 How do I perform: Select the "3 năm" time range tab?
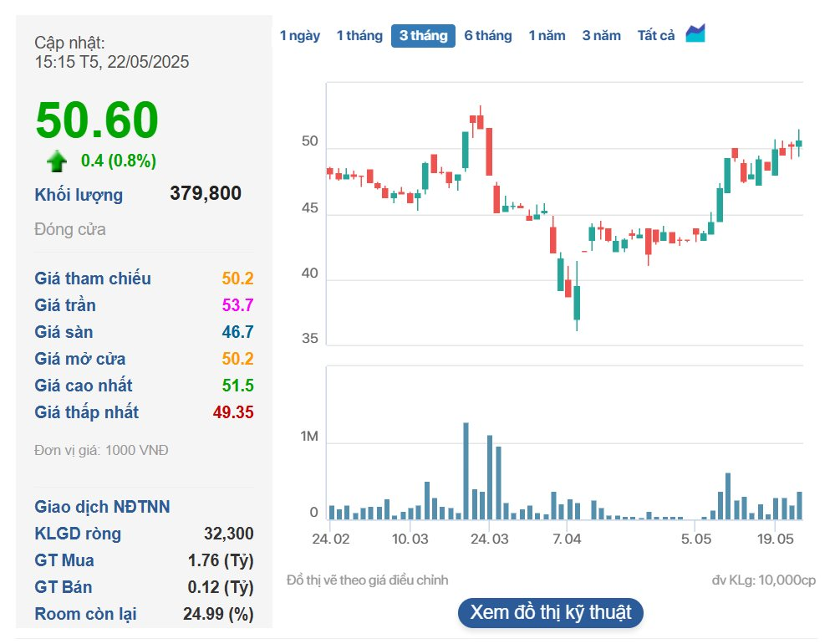[x=603, y=35]
